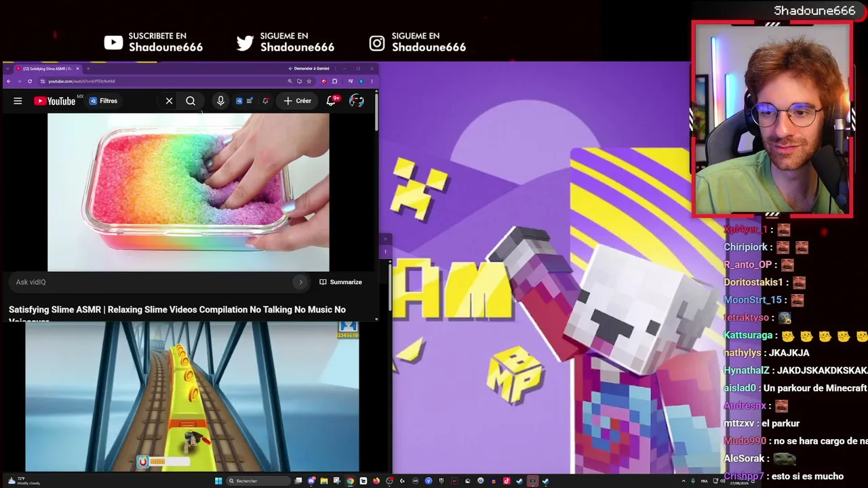Image resolution: width=868 pixels, height=488 pixels.
Task: Go forward in the browser
Action: point(19,81)
